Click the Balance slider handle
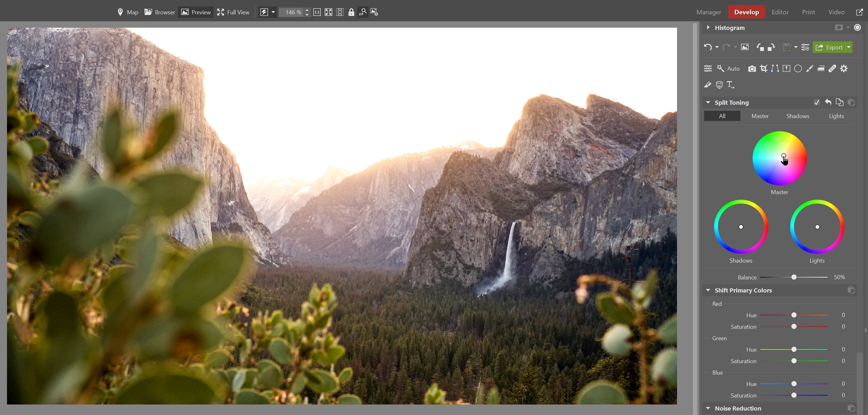 coord(794,277)
